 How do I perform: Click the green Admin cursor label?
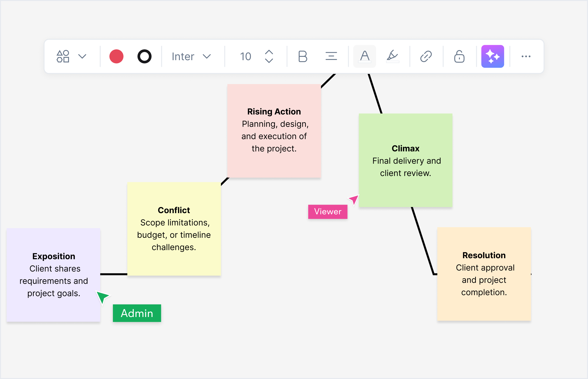click(137, 313)
